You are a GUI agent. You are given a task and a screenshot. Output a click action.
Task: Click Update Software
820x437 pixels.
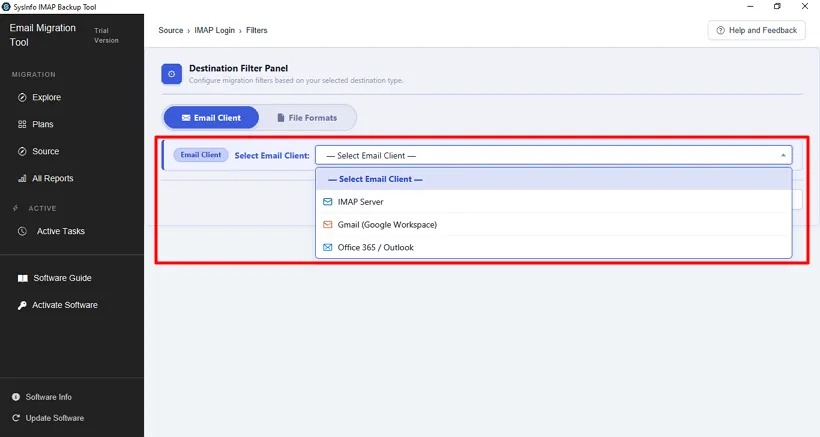[x=54, y=418]
